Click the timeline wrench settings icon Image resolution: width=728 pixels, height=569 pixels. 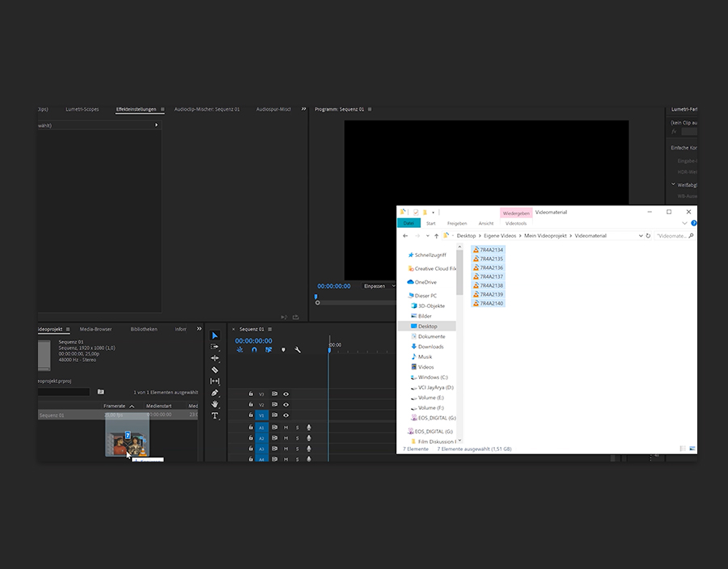[x=298, y=350]
